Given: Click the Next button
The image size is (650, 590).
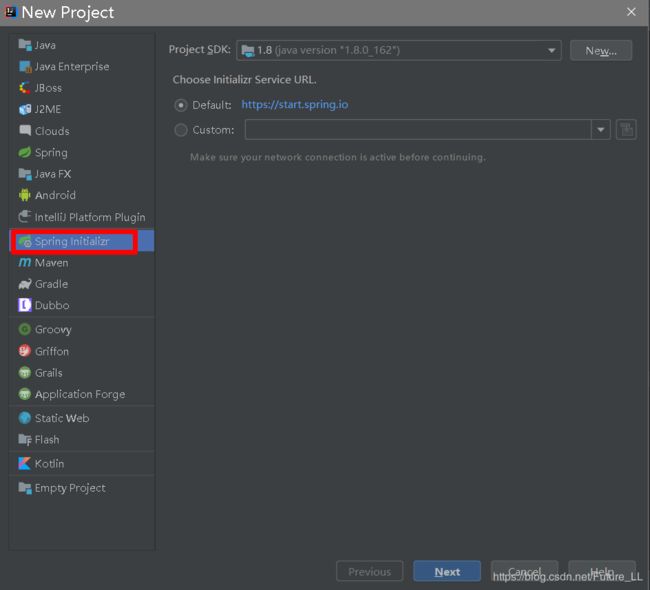Looking at the screenshot, I should click(x=447, y=571).
